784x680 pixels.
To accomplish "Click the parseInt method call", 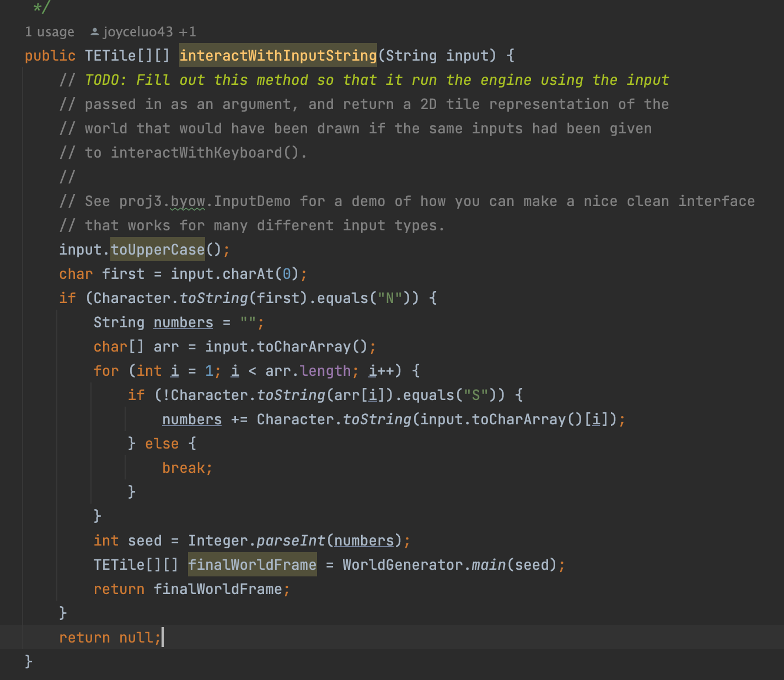I will pyautogui.click(x=291, y=541).
